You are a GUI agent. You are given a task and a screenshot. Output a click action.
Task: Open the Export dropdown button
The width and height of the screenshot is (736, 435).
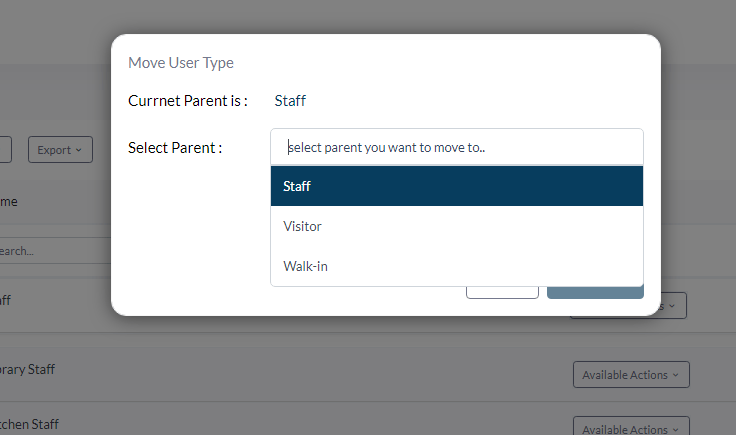point(60,150)
